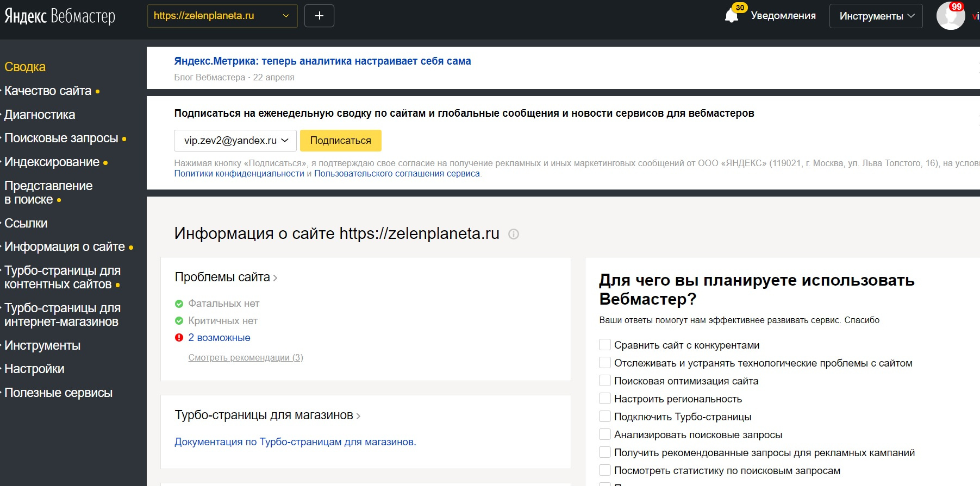Check the Сравнить сайт с конкурентами box
Viewport: 980px width, 486px height.
click(x=604, y=345)
